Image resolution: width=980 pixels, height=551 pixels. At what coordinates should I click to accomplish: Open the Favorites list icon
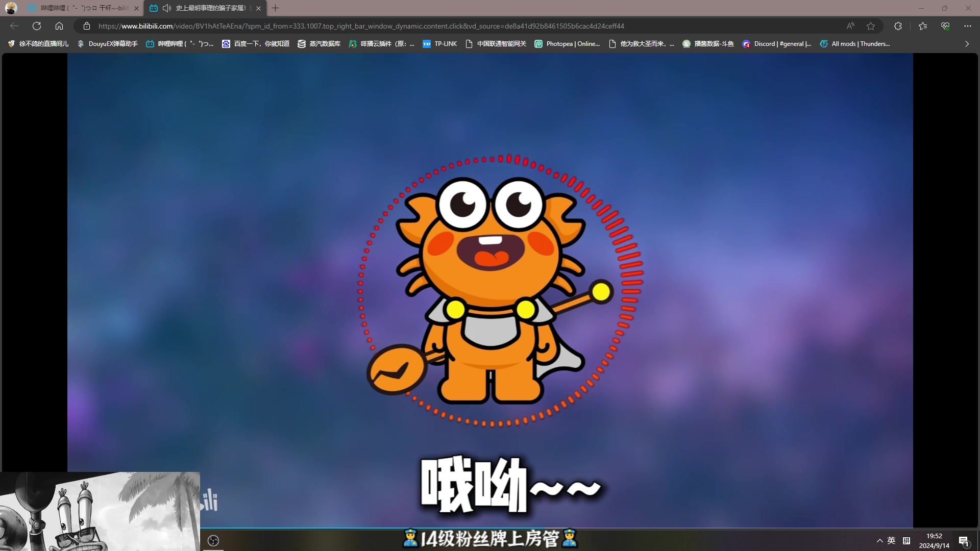pyautogui.click(x=923, y=26)
